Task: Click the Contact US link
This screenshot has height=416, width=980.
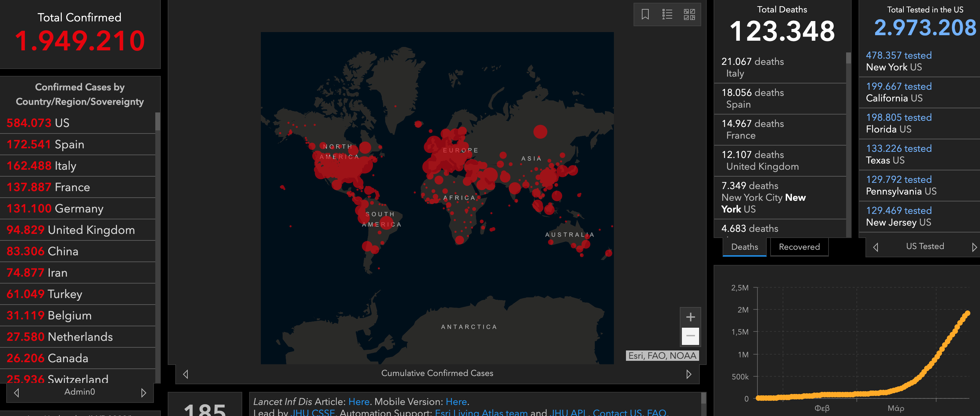Action: [x=617, y=412]
